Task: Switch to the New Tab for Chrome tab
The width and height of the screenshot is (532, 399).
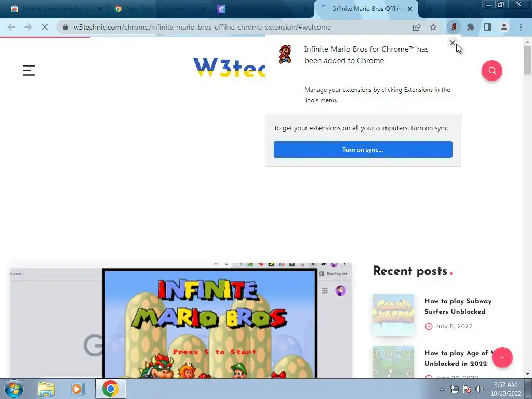Action: tap(159, 9)
